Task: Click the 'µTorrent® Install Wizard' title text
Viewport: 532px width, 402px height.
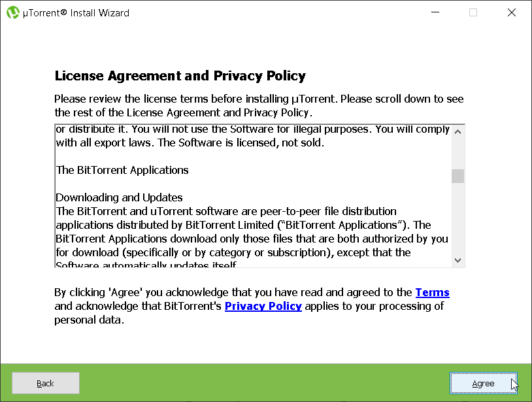Action: coord(76,13)
